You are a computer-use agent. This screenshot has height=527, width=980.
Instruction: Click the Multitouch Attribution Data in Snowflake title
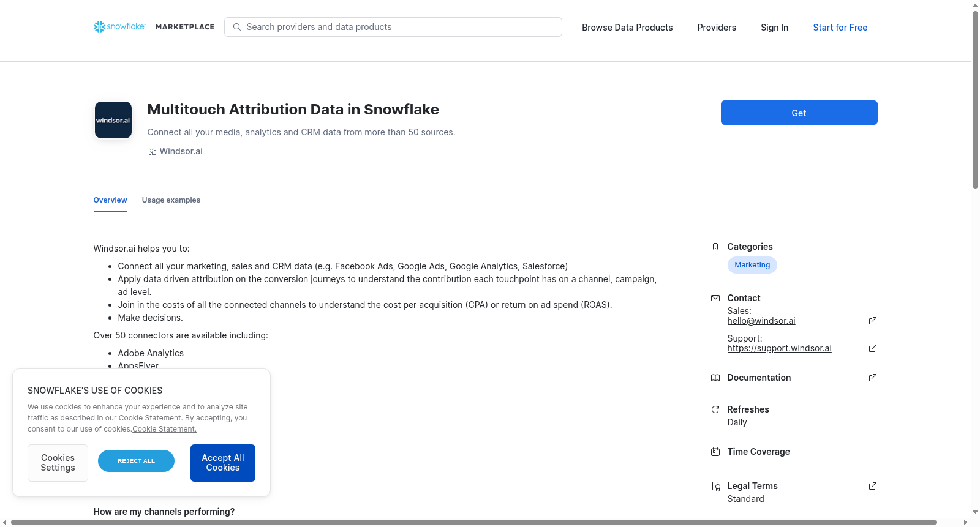293,110
